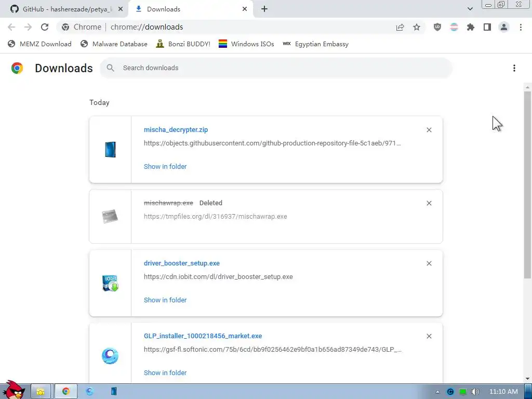
Task: Show GLP_installer in folder
Action: point(165,373)
